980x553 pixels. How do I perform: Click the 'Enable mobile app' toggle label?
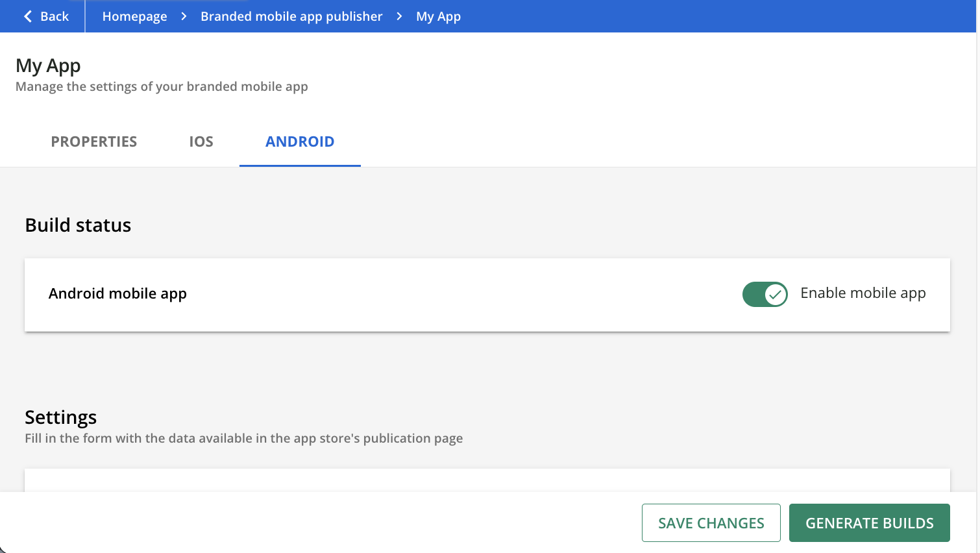pos(863,293)
